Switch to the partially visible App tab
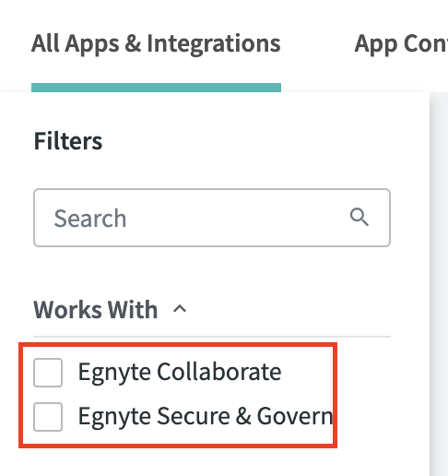Image resolution: width=448 pixels, height=476 pixels. [x=401, y=44]
